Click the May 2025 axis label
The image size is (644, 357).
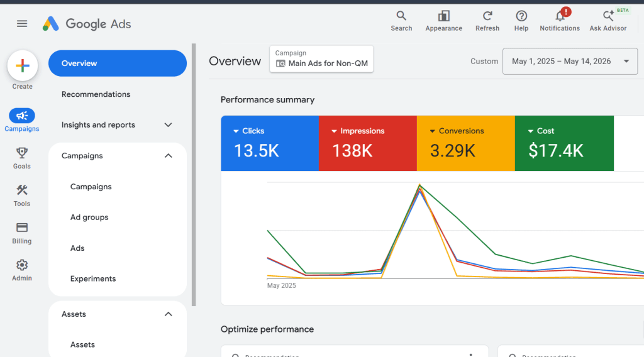(x=281, y=285)
